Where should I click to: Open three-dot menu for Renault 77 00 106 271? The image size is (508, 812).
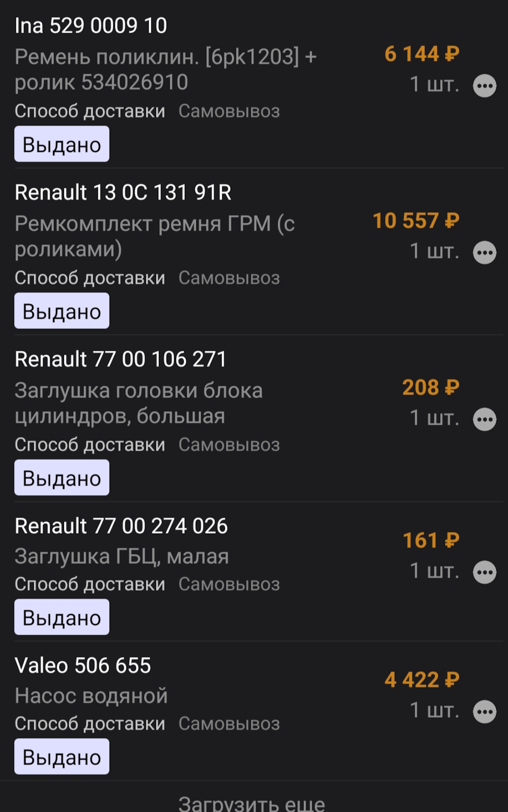pos(485,419)
